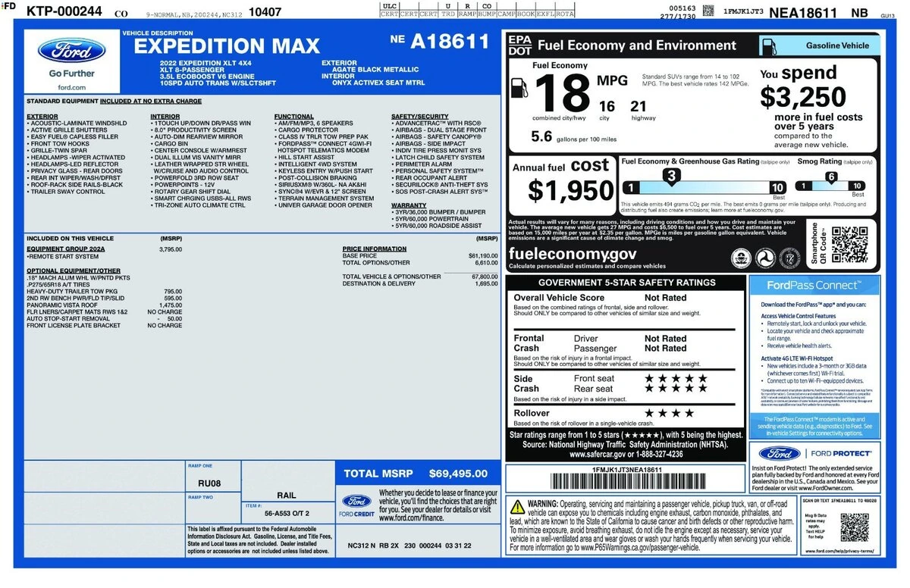
Task: Click the Ford Credit logo
Action: (356, 505)
